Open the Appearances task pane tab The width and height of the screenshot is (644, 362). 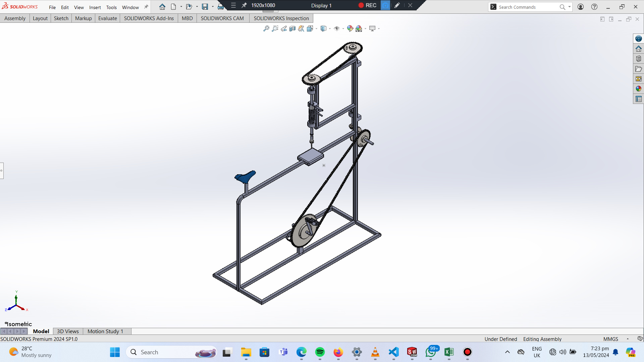pos(638,89)
